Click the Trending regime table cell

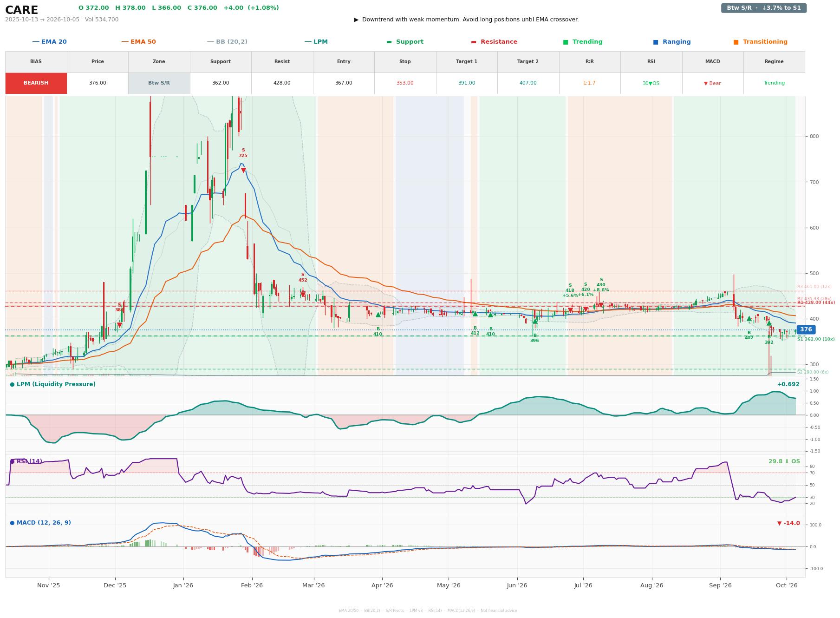point(774,83)
